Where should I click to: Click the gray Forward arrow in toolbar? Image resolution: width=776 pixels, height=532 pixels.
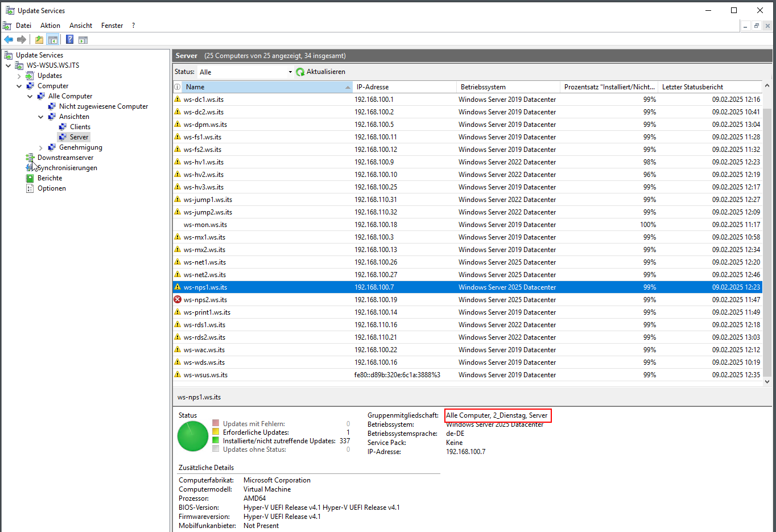(x=22, y=40)
